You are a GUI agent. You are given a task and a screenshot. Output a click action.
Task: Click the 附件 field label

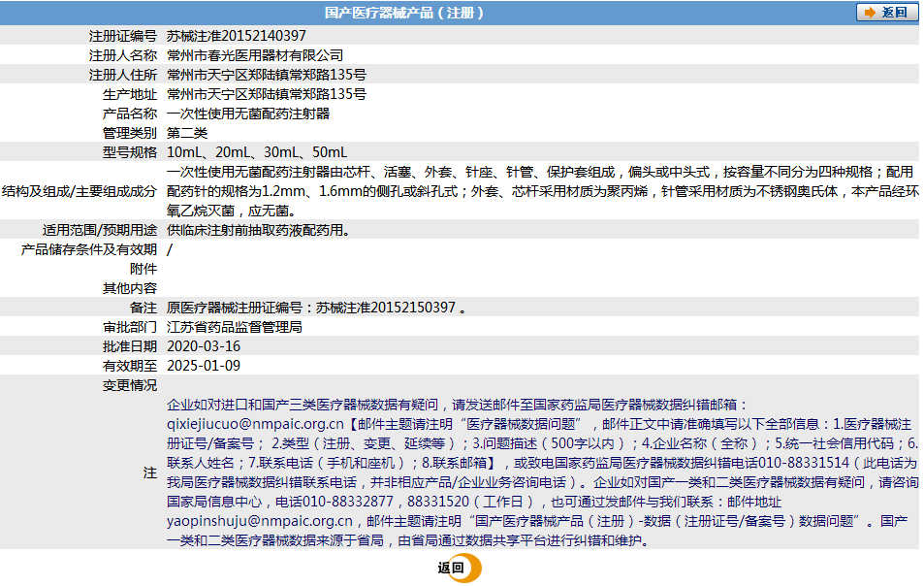143,269
